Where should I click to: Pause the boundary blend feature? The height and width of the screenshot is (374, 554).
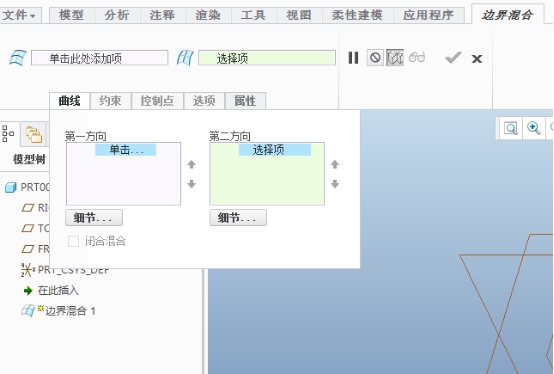coord(353,58)
